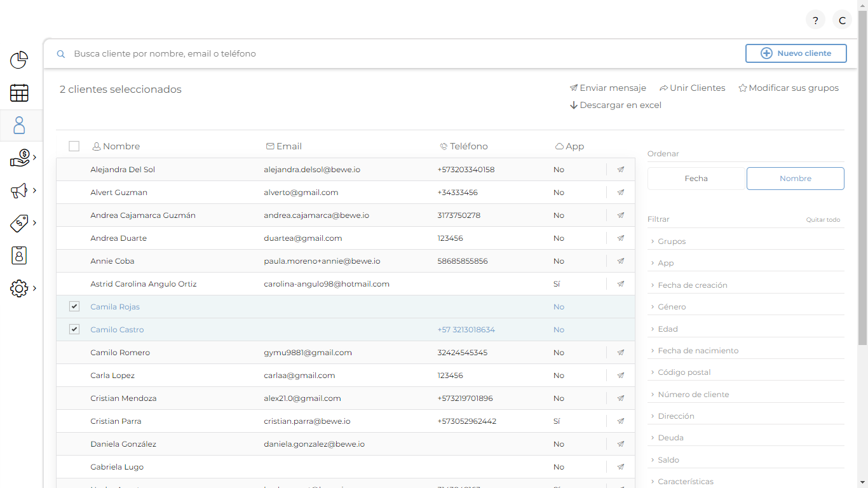Click the search magnifier icon
This screenshot has width=868, height=488.
[x=61, y=54]
